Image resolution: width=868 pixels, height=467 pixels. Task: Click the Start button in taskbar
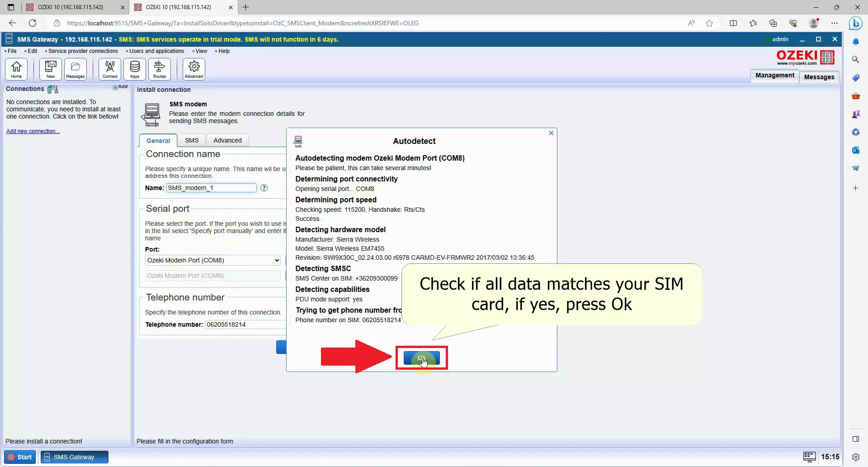pos(20,457)
